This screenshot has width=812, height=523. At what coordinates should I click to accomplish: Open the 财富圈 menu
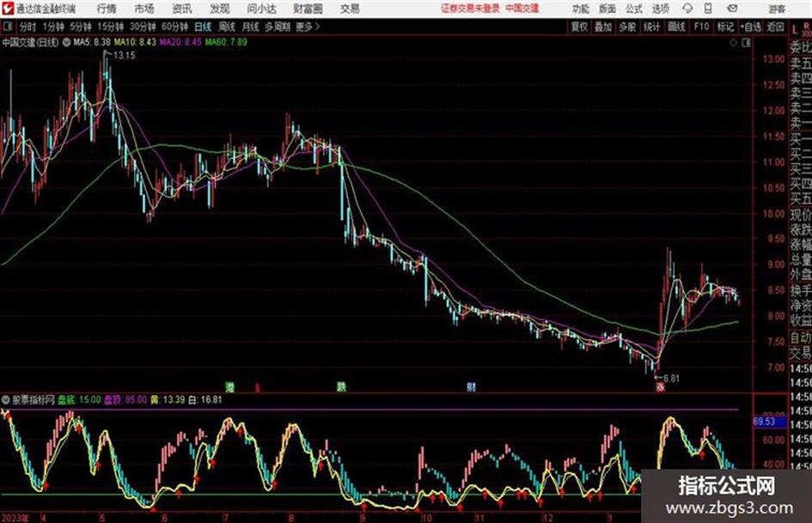click(x=308, y=9)
